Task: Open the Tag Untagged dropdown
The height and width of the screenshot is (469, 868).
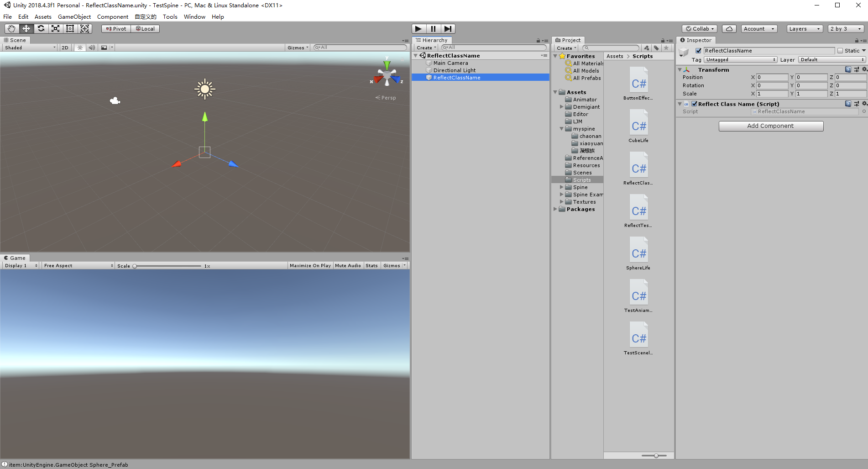Action: (x=740, y=60)
